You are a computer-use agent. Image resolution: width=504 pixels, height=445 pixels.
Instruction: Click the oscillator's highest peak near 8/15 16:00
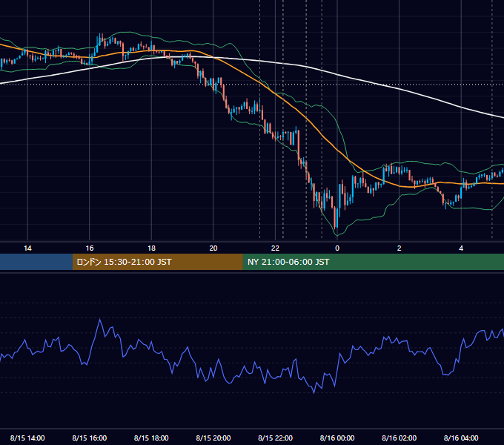coord(99,320)
